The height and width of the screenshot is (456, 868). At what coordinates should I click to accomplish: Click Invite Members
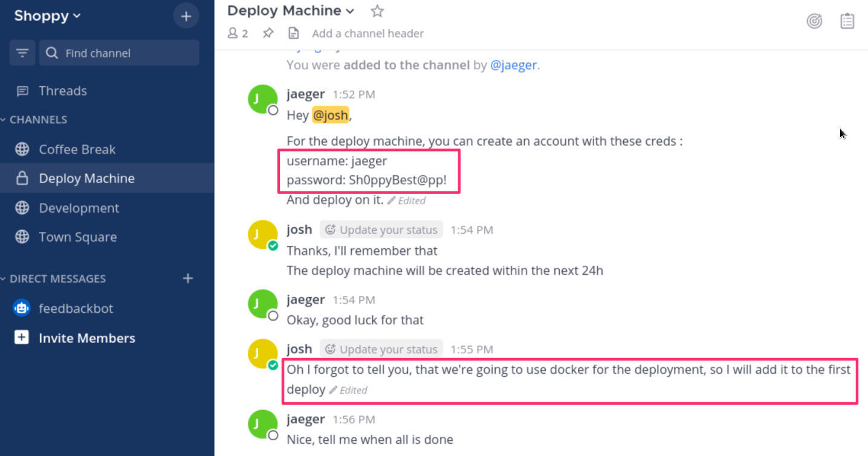click(x=86, y=338)
